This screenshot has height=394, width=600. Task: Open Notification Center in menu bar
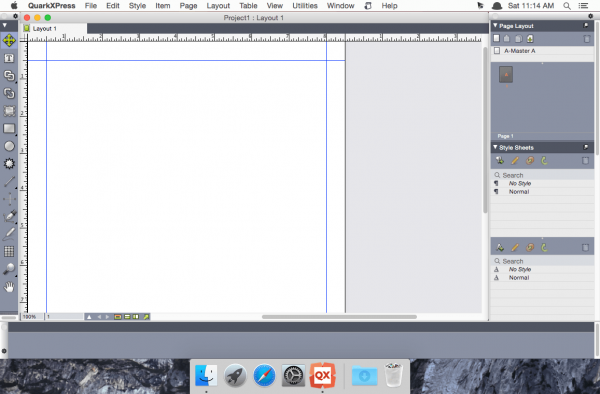[583, 6]
